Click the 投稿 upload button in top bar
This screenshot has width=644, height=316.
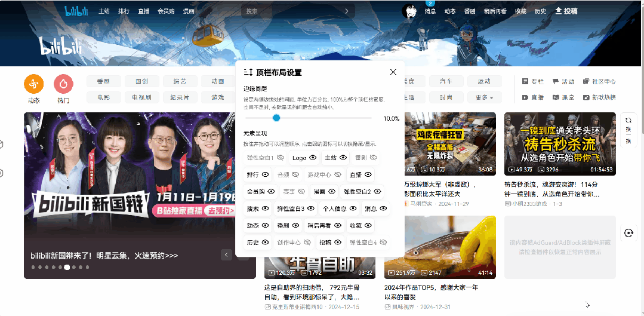tap(566, 11)
